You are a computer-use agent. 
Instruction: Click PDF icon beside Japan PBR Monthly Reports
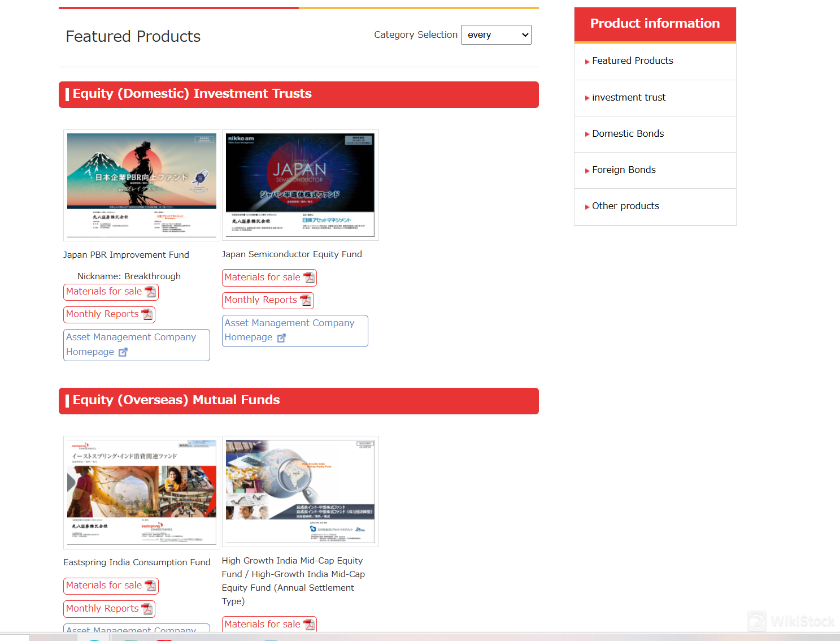[x=147, y=315]
